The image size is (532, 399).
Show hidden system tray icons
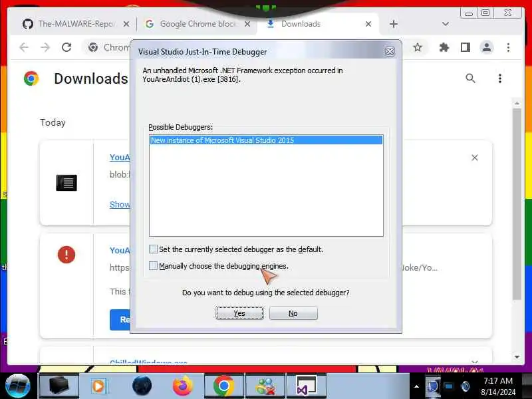pyautogui.click(x=417, y=386)
